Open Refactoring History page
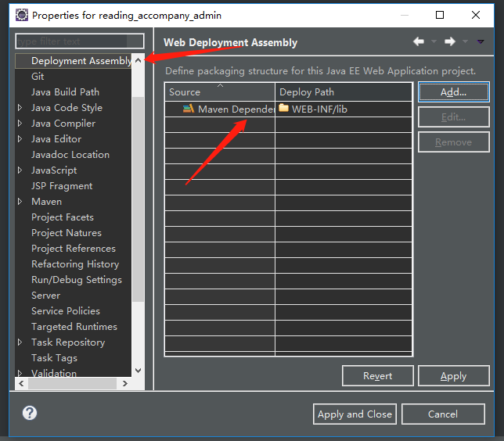This screenshot has height=441, width=504. (75, 264)
